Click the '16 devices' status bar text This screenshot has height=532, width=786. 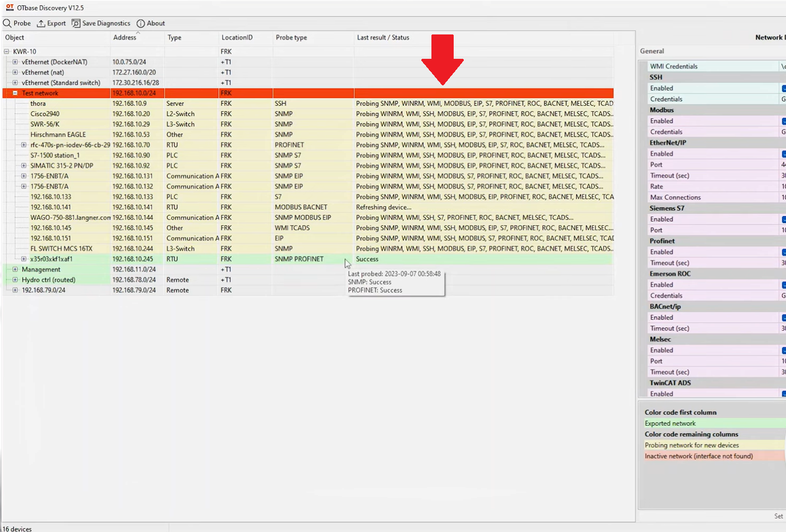[17, 529]
